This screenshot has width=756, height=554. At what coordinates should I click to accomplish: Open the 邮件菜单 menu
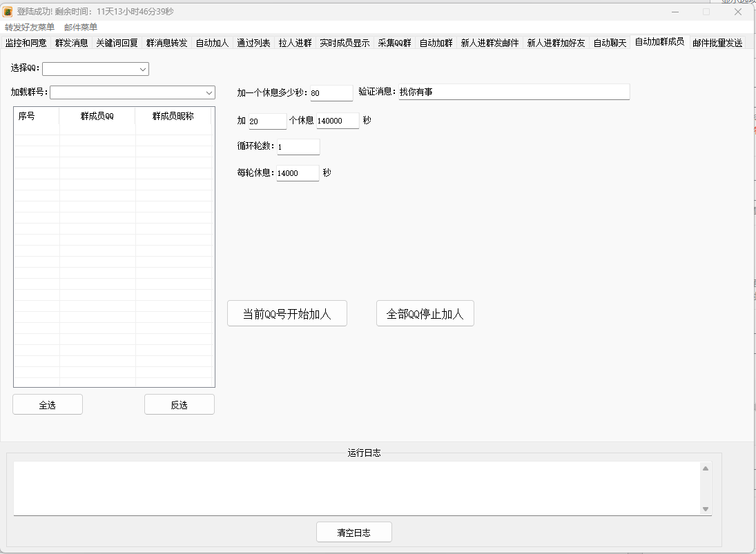(81, 27)
